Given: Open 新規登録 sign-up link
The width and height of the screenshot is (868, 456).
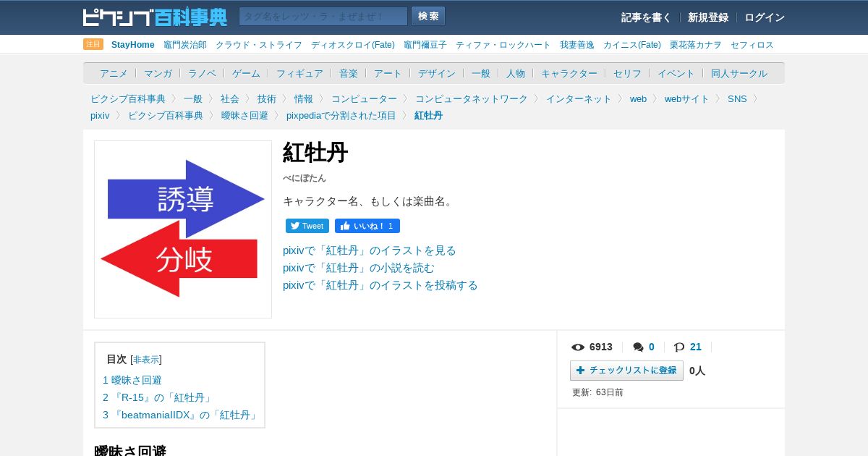Looking at the screenshot, I should click(708, 17).
